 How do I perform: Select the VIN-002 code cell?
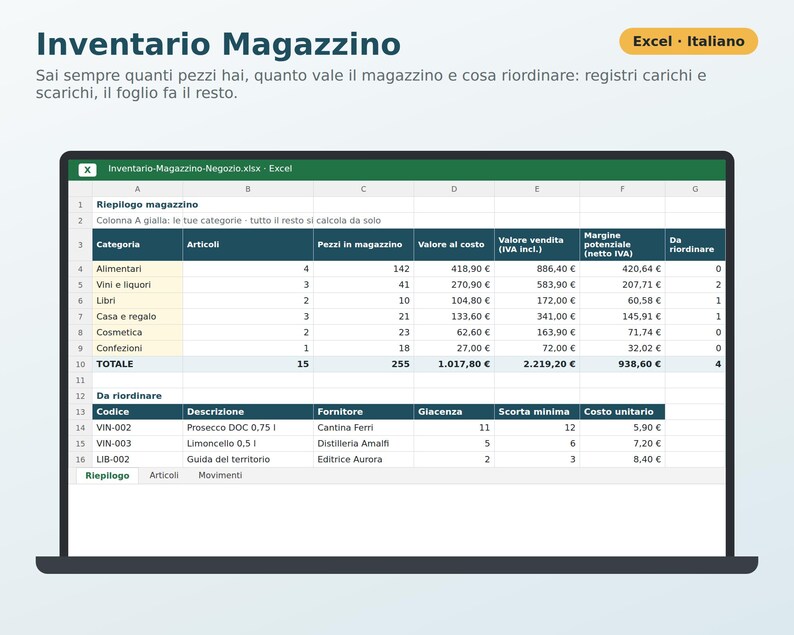[137, 428]
